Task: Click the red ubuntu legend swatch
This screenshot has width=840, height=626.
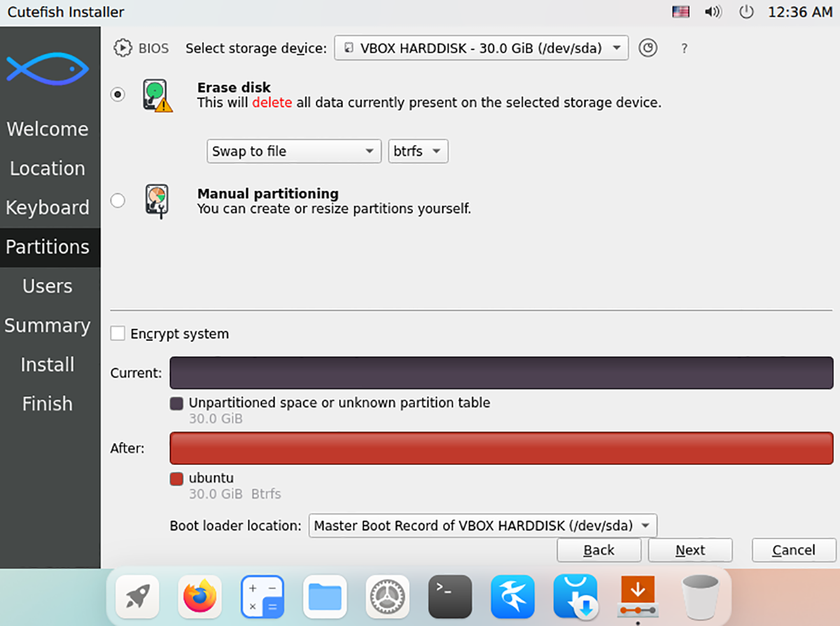Action: (177, 479)
